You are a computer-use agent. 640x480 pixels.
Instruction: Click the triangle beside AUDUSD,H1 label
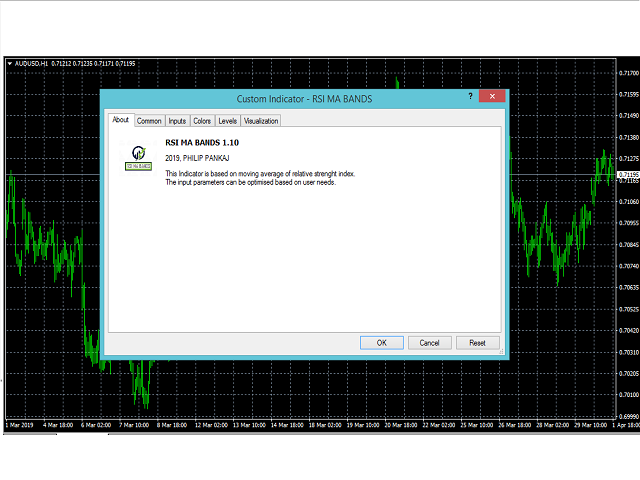point(10,63)
